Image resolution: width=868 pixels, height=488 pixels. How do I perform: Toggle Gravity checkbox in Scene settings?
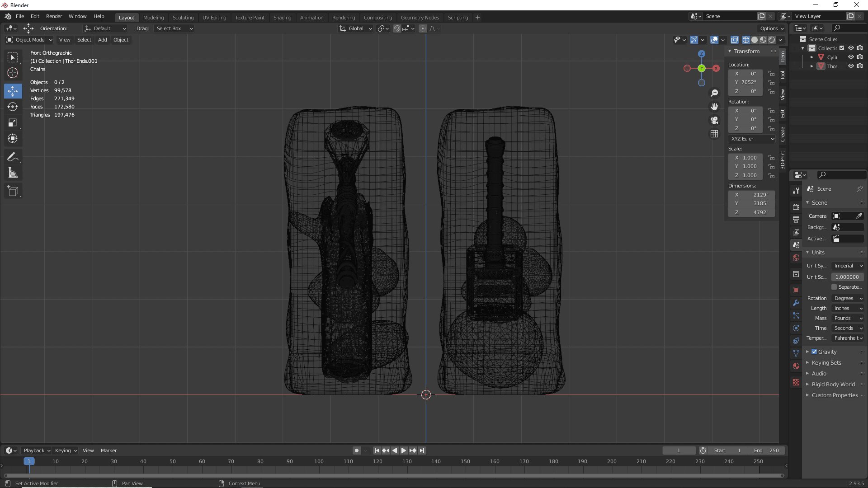click(814, 351)
